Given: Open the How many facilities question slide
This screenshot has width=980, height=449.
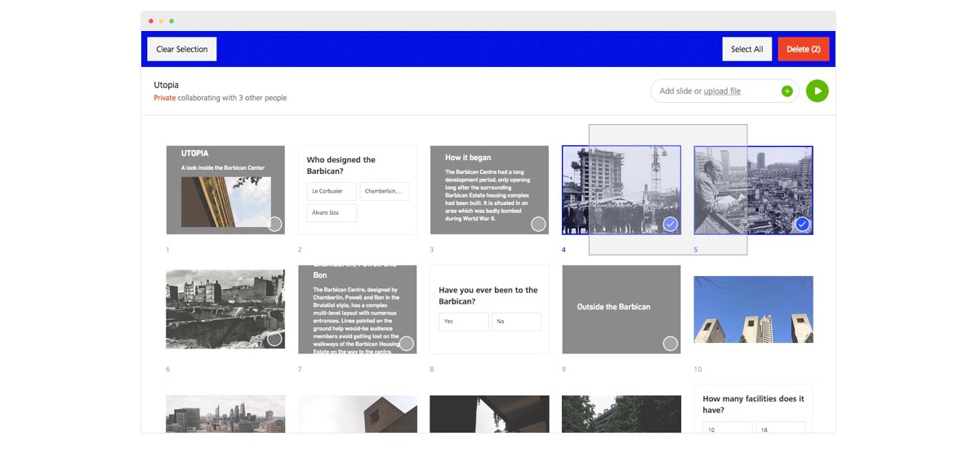Looking at the screenshot, I should tap(753, 408).
